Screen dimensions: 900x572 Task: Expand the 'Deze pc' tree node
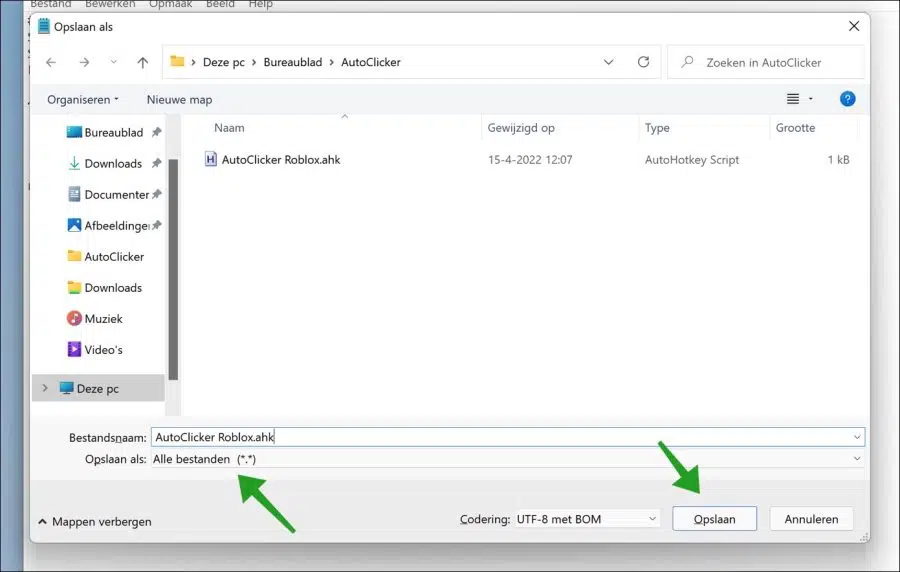45,388
